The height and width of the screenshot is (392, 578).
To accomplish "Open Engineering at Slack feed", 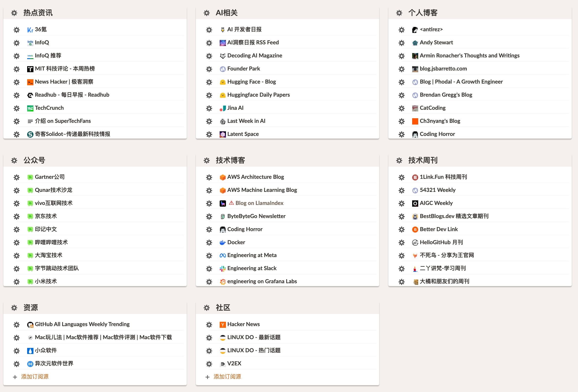I will pos(252,268).
